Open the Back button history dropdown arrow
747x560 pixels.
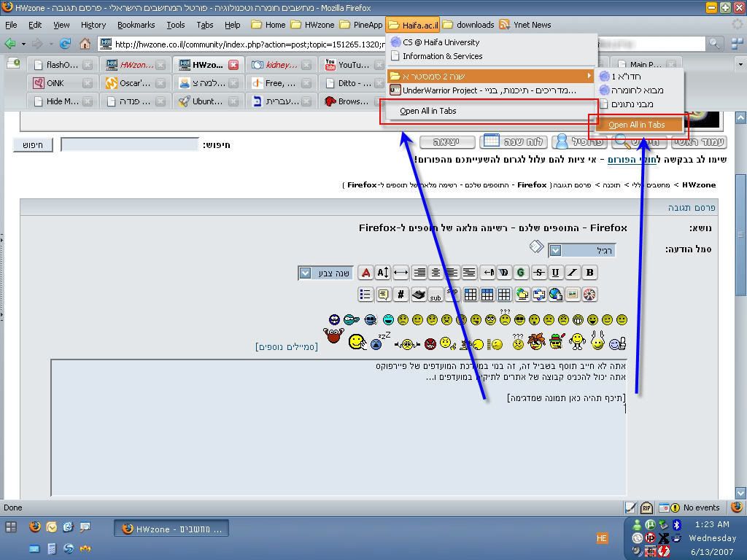[23, 44]
